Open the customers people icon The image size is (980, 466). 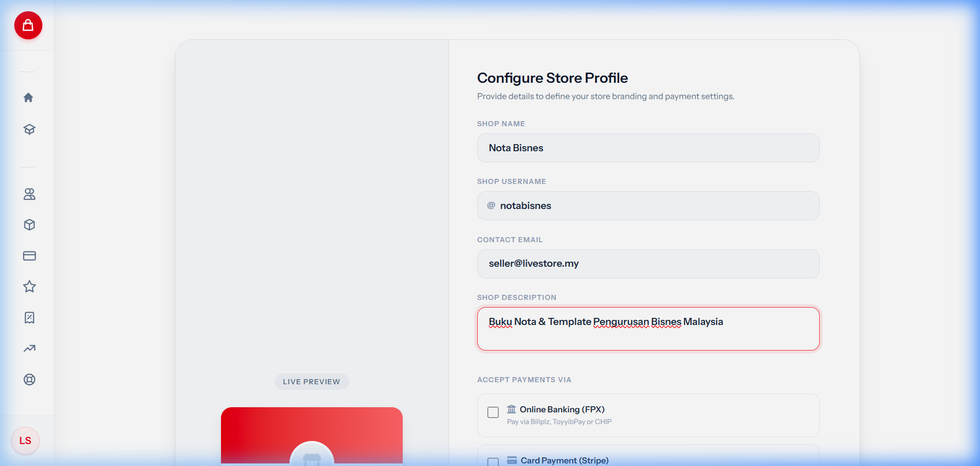(x=29, y=194)
